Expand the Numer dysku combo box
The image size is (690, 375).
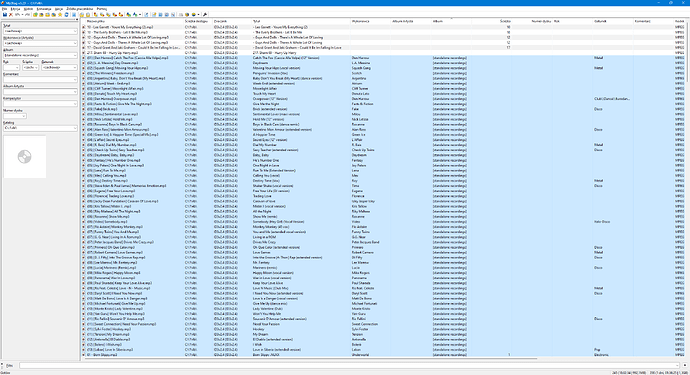[x=24, y=116]
